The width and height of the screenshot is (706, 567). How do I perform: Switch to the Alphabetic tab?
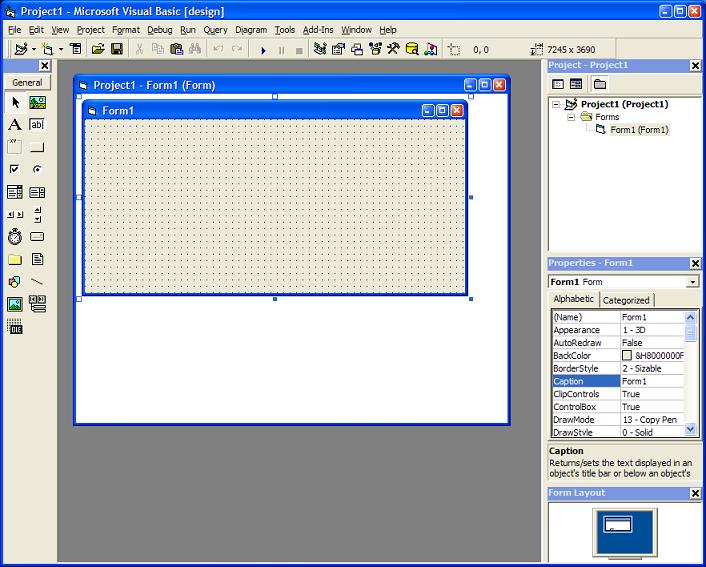click(573, 299)
